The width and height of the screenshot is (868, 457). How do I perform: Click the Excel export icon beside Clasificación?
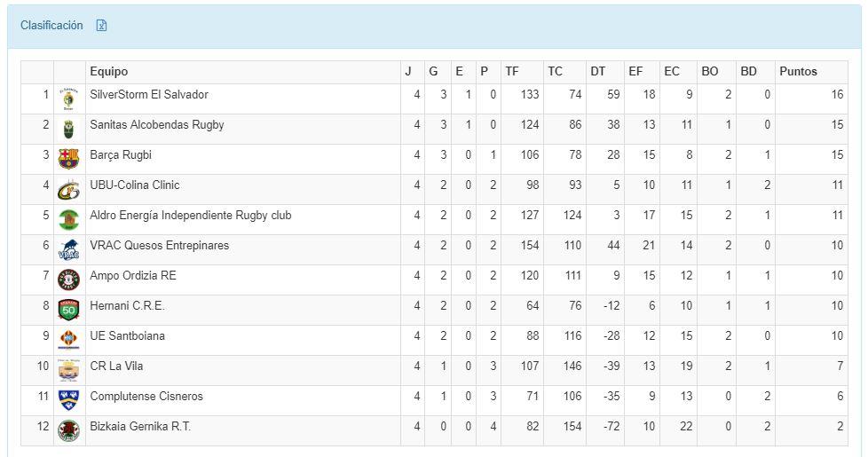coord(101,26)
